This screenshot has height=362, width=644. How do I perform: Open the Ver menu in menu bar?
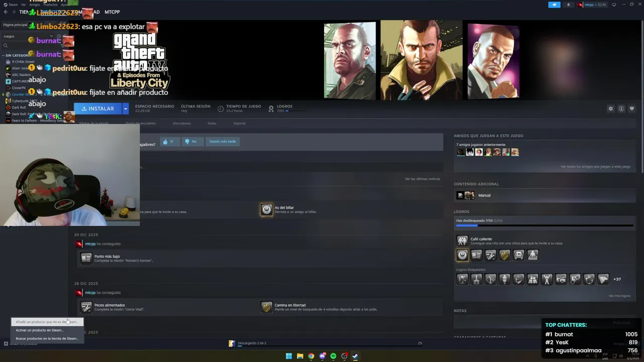[x=23, y=5]
